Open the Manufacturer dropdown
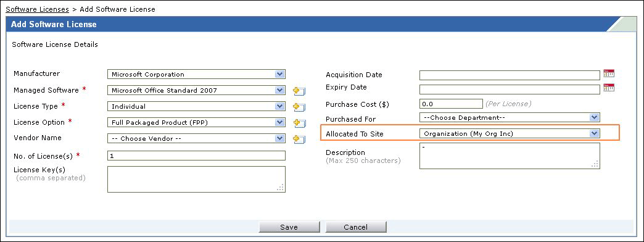 coord(196,74)
